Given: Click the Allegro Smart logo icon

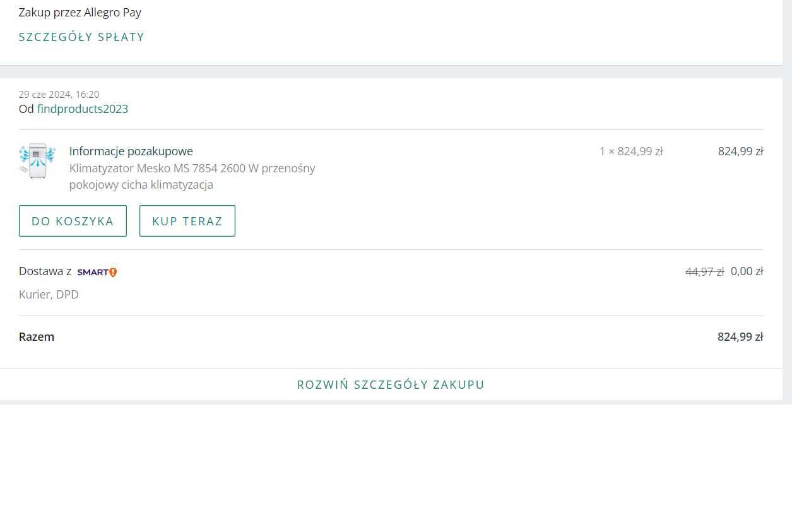Looking at the screenshot, I should [97, 272].
